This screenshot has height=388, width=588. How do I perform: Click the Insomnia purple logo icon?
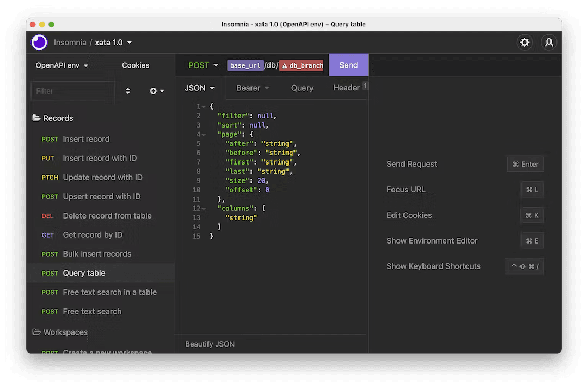tap(39, 42)
